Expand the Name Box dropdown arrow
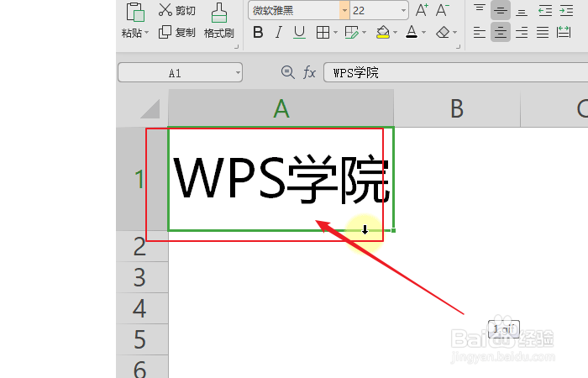Viewport: 588px width, 378px height. click(x=238, y=72)
